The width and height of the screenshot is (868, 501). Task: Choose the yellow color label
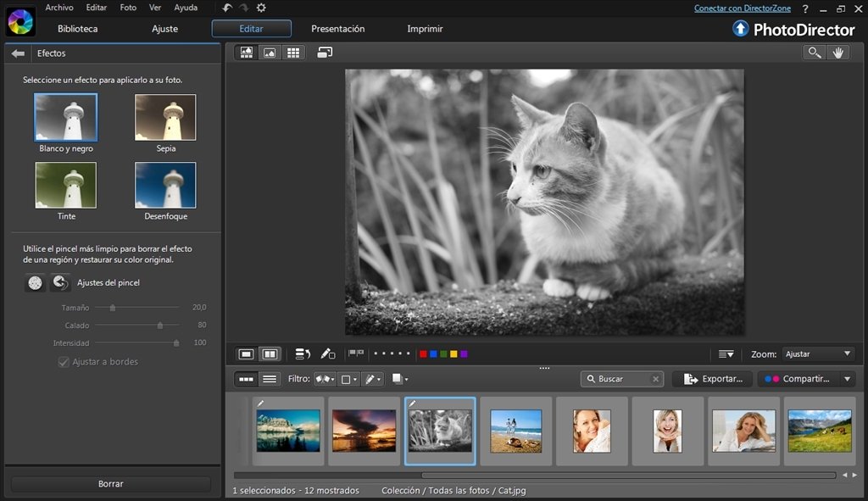(x=454, y=354)
